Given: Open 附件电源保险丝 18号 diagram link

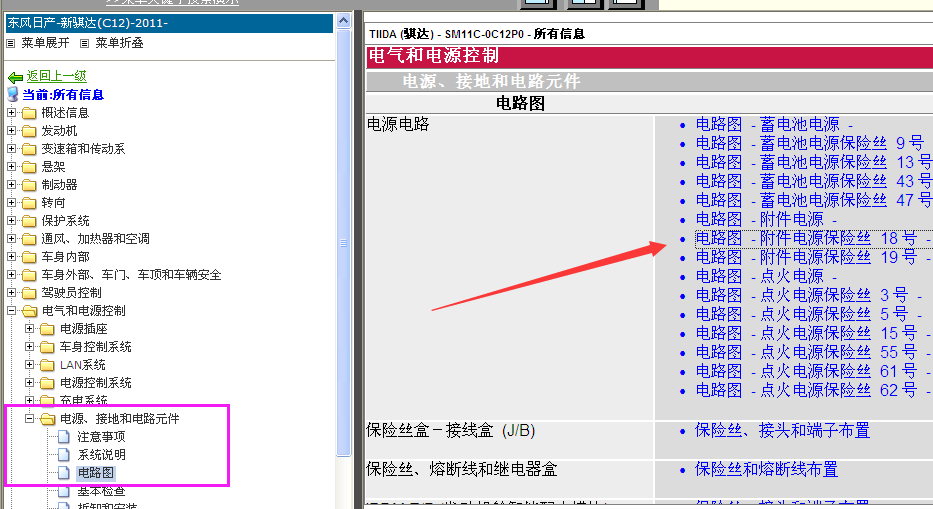Looking at the screenshot, I should 813,239.
